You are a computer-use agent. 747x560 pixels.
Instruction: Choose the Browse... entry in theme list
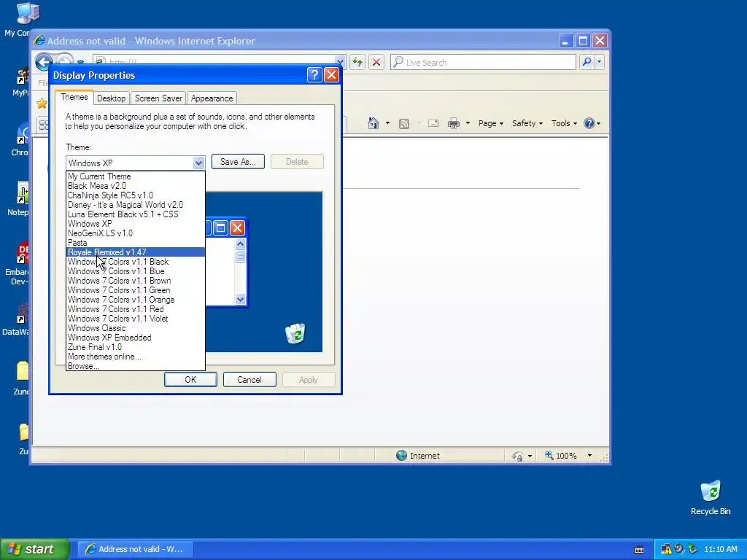(135, 366)
